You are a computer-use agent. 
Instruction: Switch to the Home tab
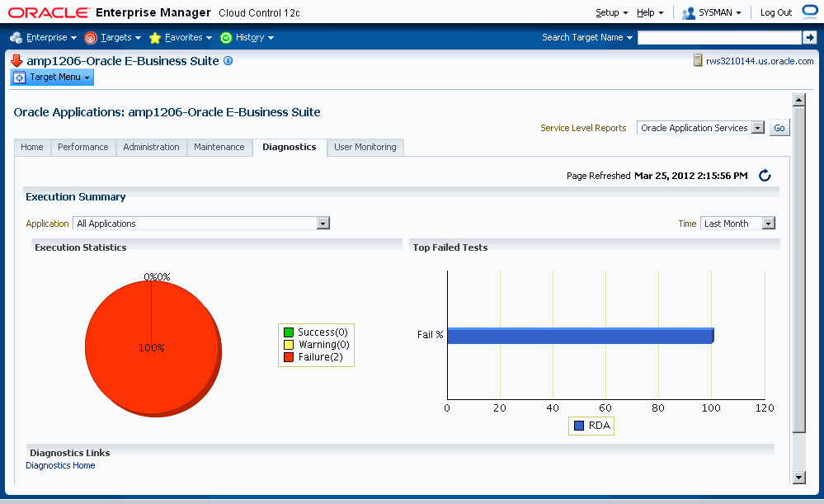tap(32, 147)
